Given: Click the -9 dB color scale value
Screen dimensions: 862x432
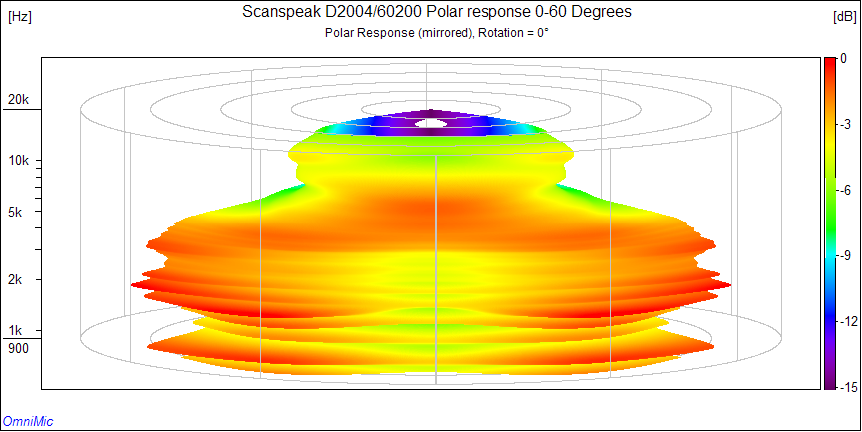Looking at the screenshot, I should click(846, 256).
